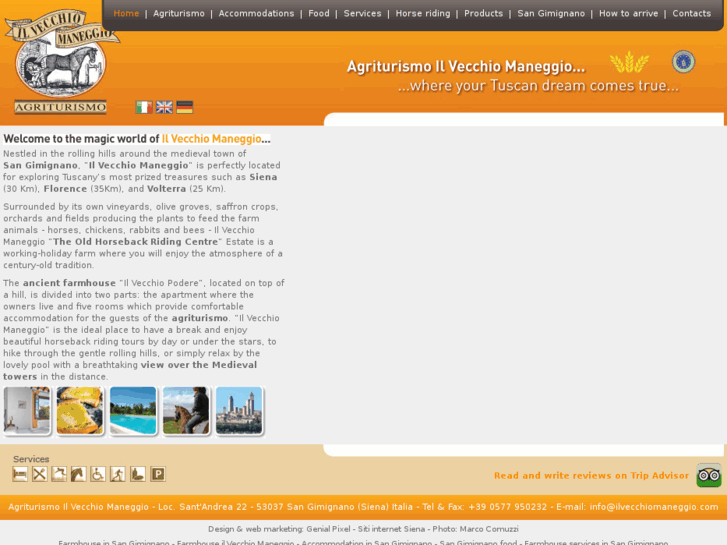
Task: Click the Tuscan dream comes true slogan
Action: pyautogui.click(x=538, y=86)
